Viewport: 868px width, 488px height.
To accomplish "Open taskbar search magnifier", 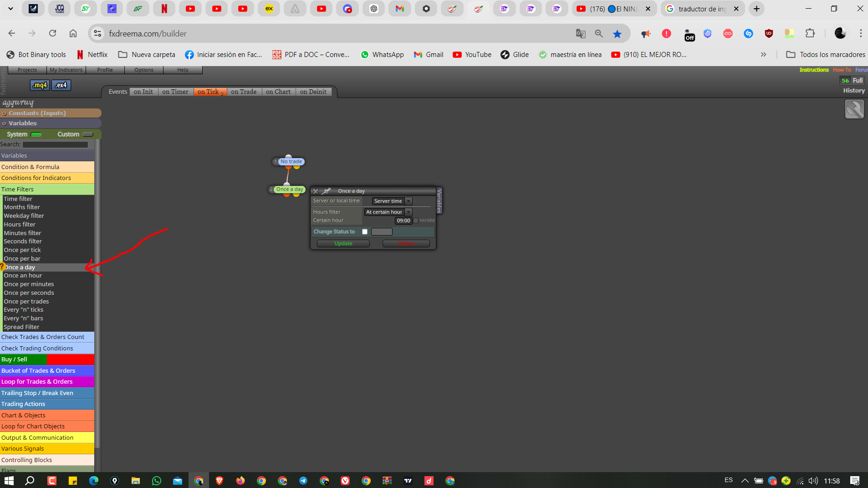I will point(30,481).
